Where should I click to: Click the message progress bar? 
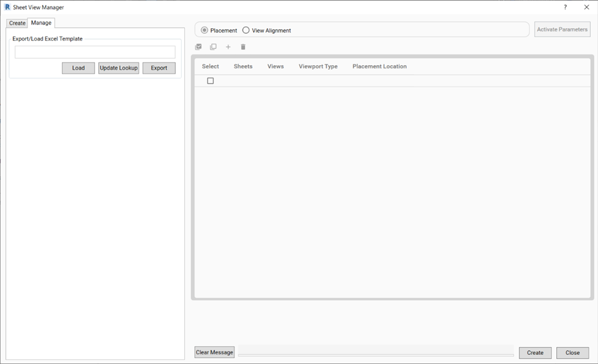(376, 355)
